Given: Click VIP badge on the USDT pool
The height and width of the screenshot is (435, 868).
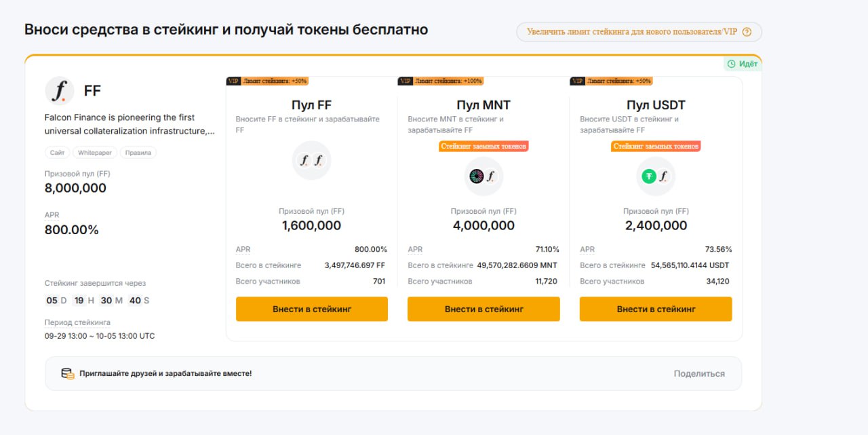Looking at the screenshot, I should [577, 81].
